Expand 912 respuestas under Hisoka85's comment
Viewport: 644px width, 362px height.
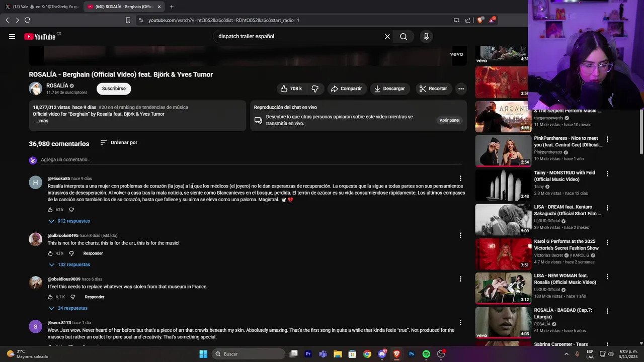click(x=69, y=221)
